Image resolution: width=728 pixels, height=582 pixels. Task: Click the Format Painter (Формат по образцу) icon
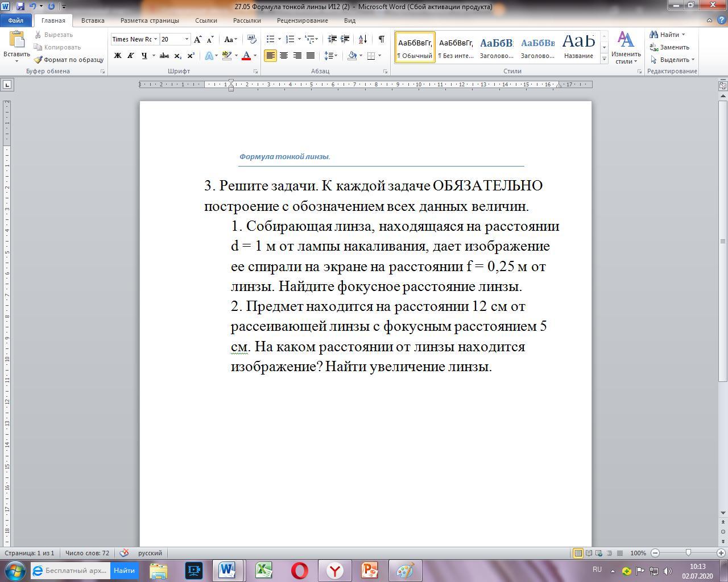coord(38,60)
